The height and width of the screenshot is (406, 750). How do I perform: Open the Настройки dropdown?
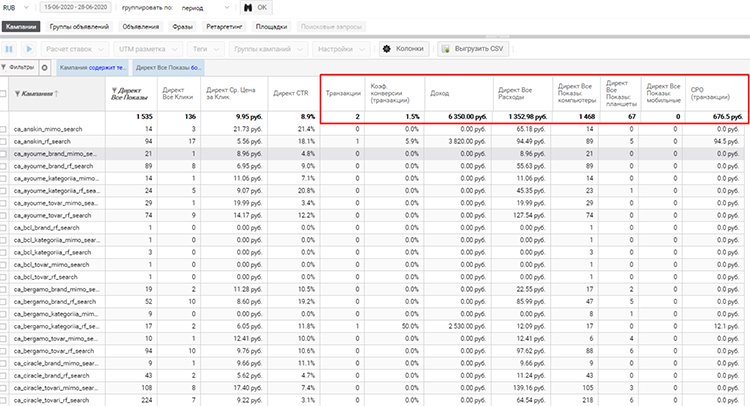click(341, 49)
